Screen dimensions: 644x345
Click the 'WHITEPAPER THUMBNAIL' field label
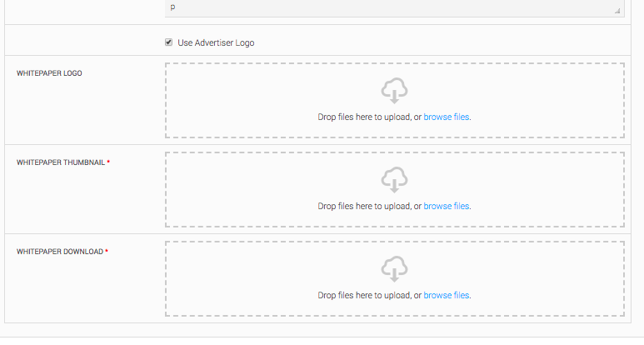click(x=61, y=162)
